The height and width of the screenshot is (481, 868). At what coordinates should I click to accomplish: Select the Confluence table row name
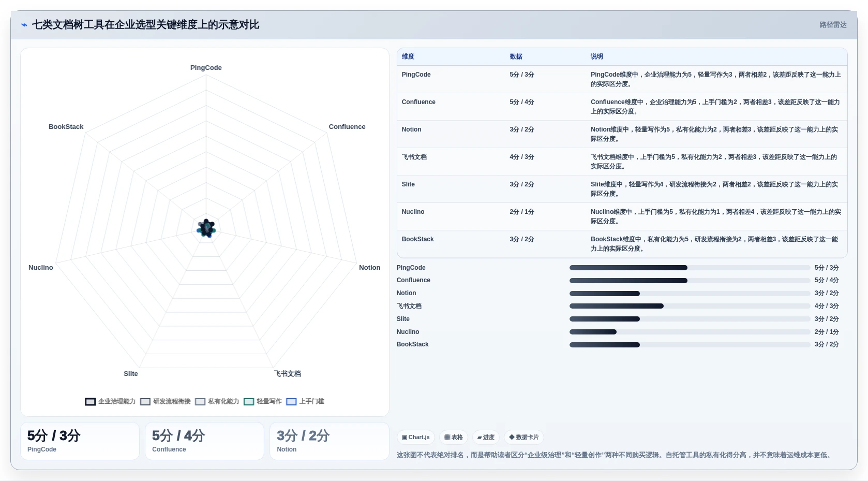[418, 102]
